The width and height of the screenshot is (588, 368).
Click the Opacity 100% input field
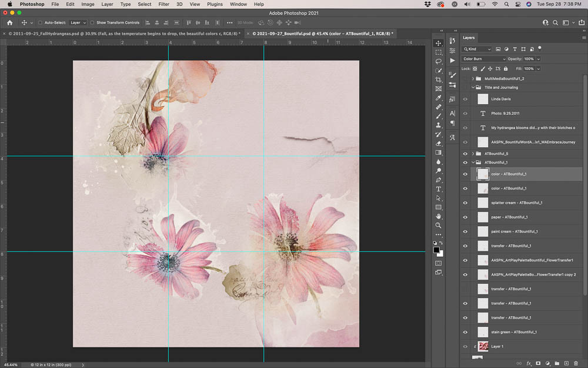529,59
